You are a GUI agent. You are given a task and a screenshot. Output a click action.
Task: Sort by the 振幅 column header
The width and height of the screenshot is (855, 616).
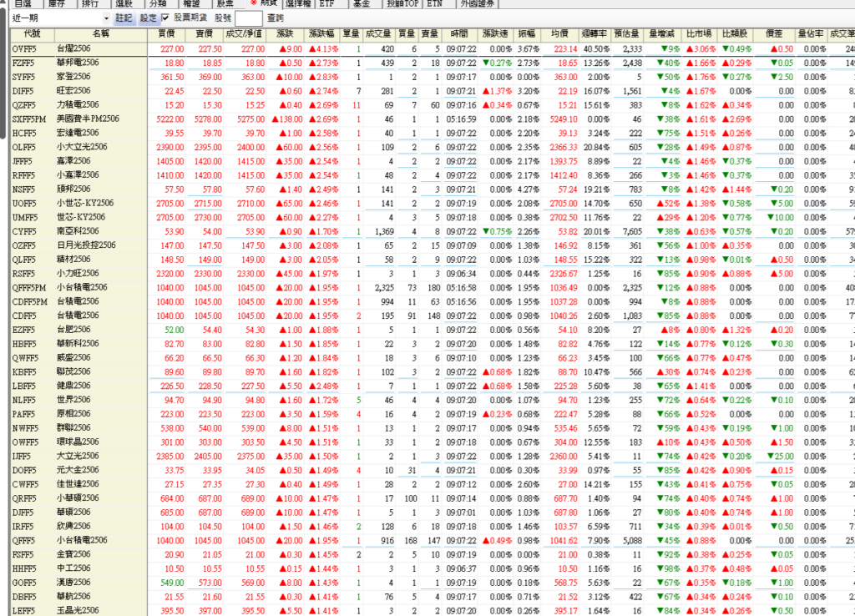(x=527, y=33)
